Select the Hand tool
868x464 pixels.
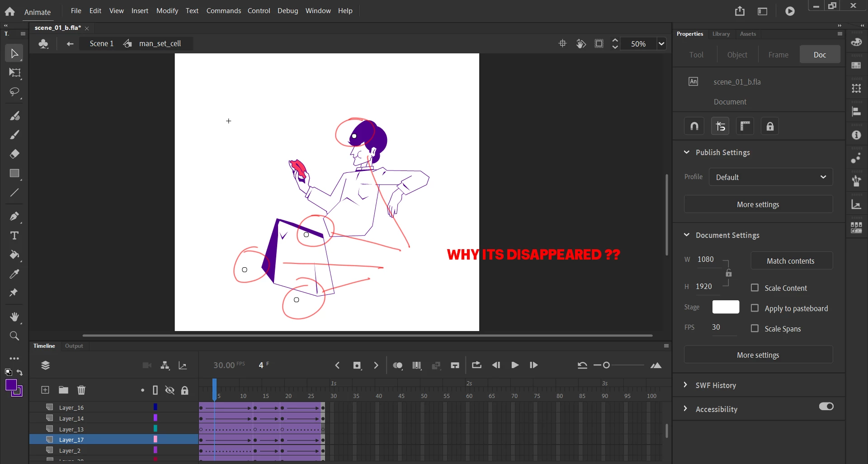click(14, 317)
